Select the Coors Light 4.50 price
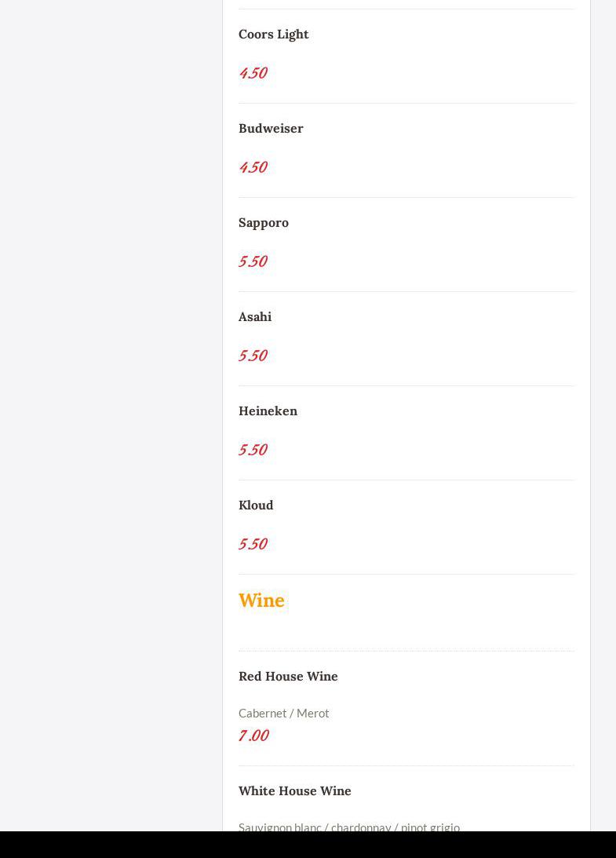Viewport: 616px width, 858px height. click(x=253, y=73)
